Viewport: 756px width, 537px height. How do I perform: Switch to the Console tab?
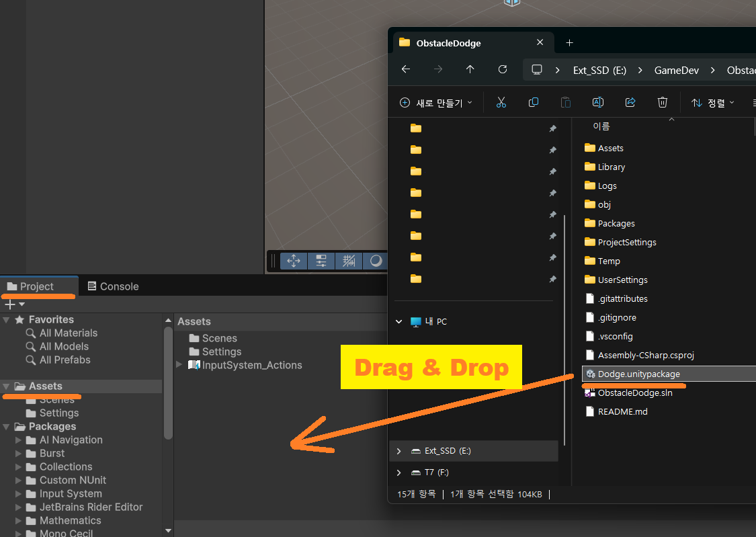[113, 286]
